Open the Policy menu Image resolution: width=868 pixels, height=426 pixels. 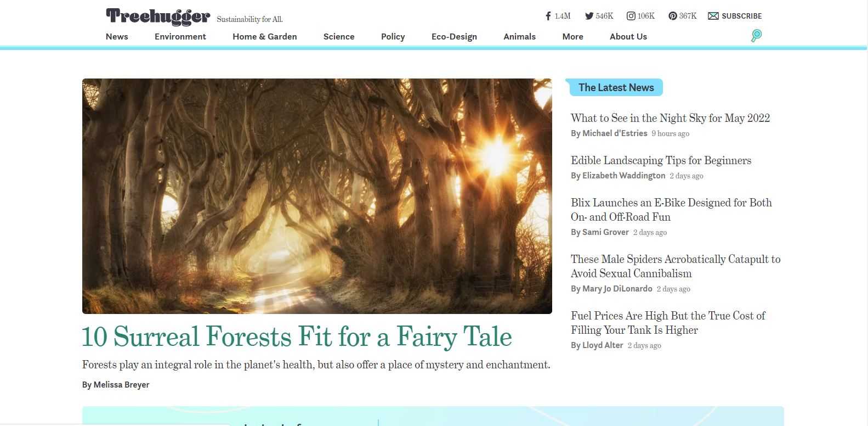click(x=393, y=37)
